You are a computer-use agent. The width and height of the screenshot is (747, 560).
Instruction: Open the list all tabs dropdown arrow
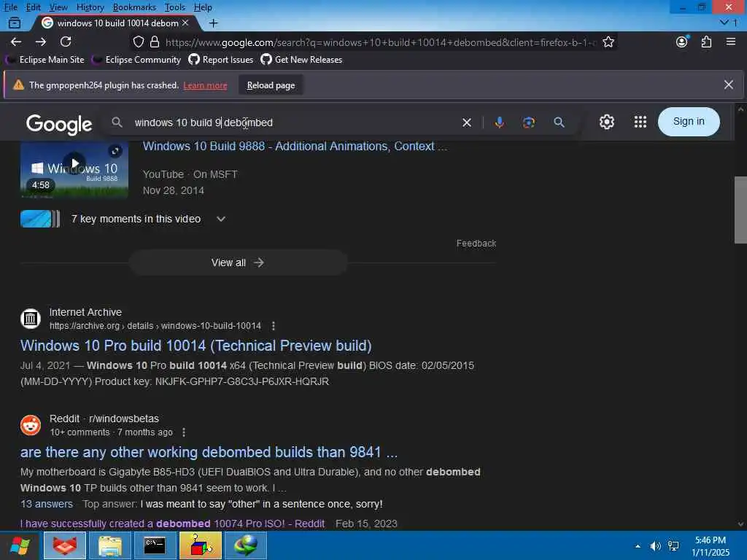point(724,23)
